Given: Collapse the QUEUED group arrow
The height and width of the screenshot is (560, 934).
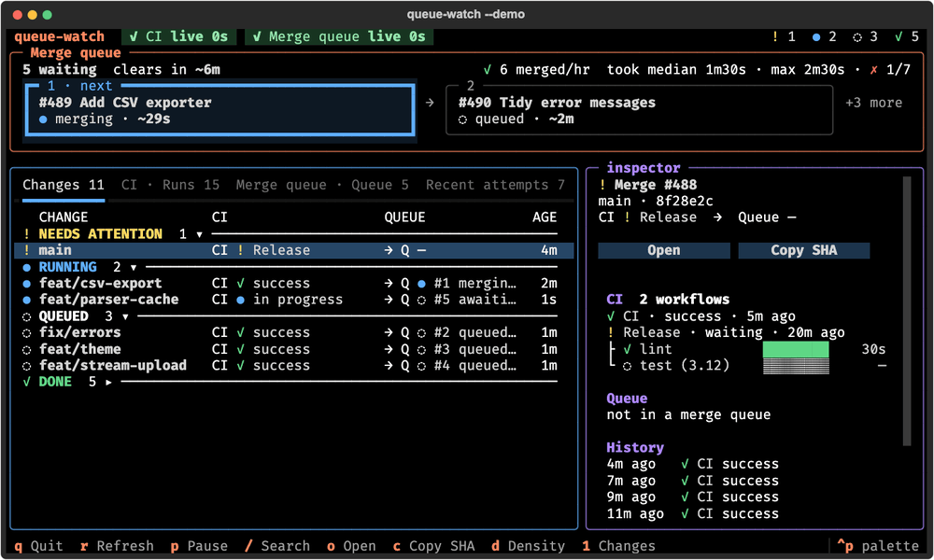Looking at the screenshot, I should click(125, 316).
